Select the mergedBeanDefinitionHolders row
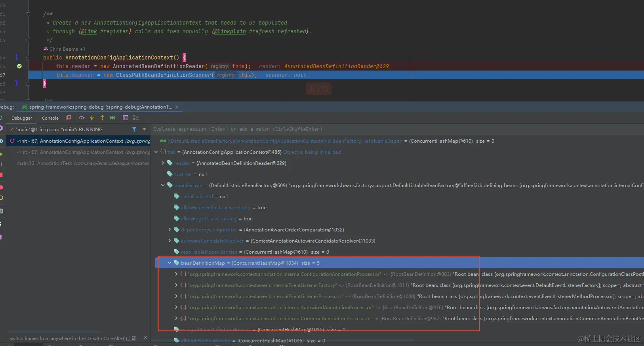The image size is (644, 346). pos(397,329)
